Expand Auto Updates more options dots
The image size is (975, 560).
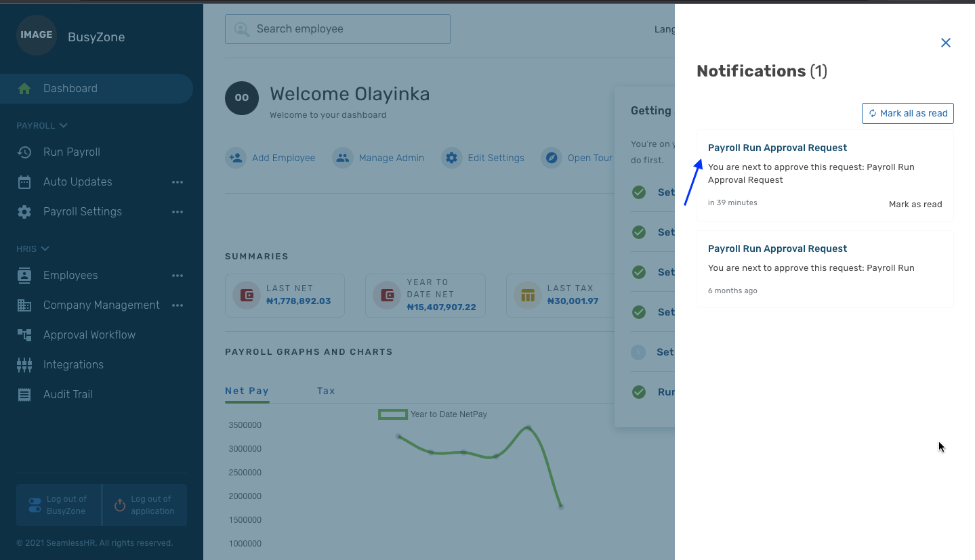tap(178, 182)
